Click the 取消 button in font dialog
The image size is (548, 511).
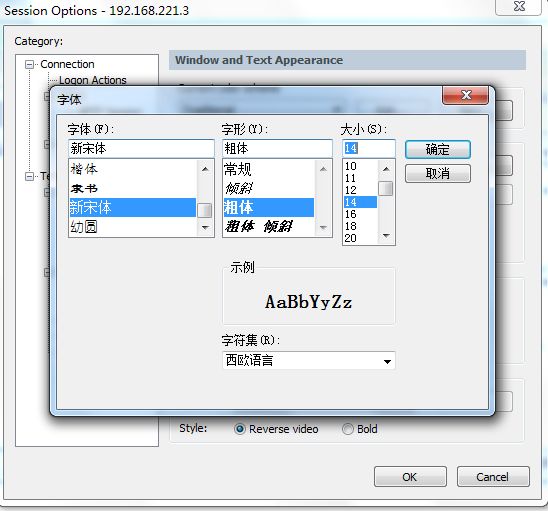click(438, 173)
